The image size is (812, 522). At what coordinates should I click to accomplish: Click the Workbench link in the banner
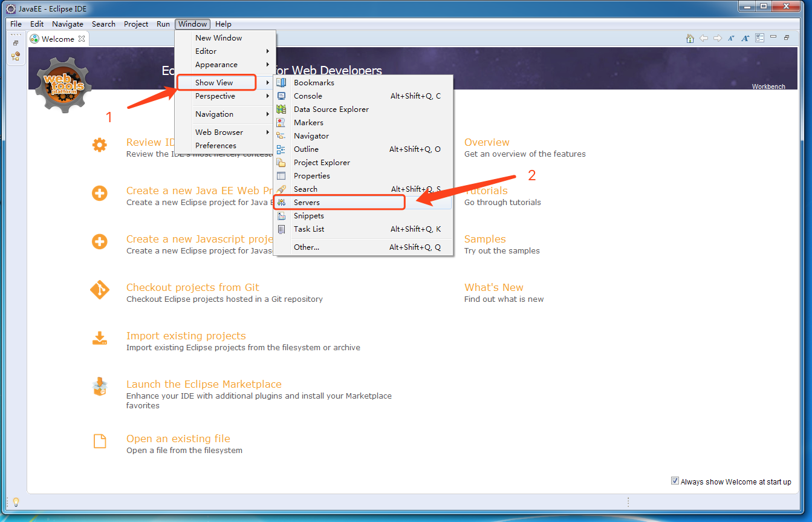[768, 86]
